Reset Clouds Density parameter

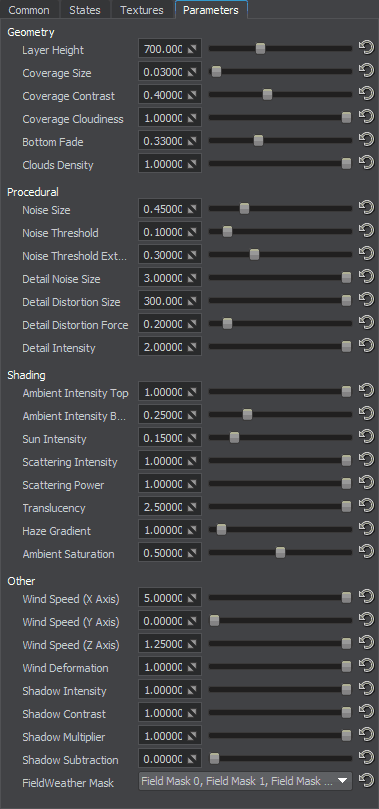[x=366, y=164]
